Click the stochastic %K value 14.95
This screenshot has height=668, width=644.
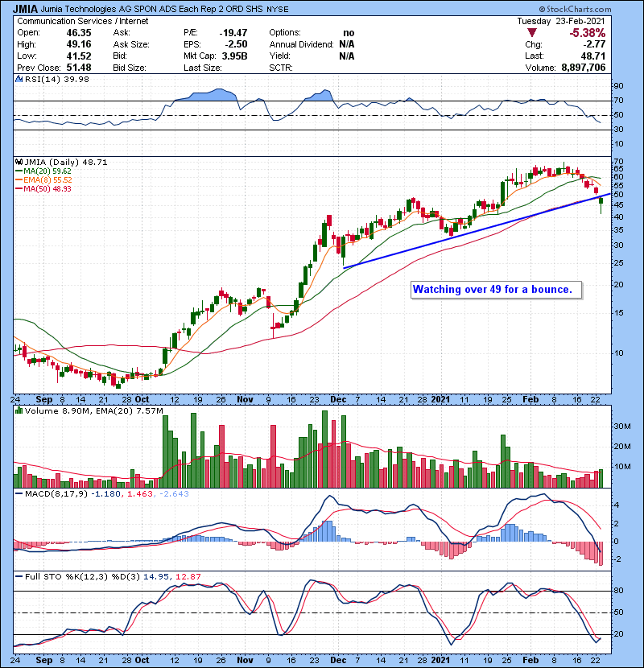click(155, 576)
